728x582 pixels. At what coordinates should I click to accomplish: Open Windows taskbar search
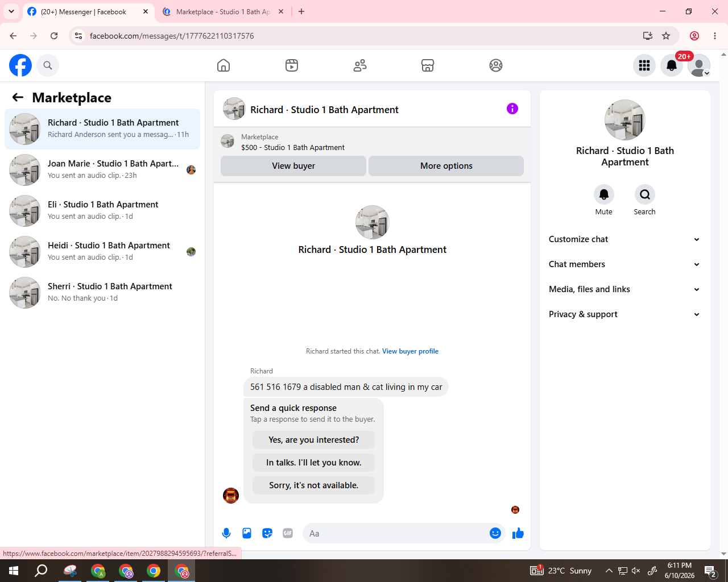(x=41, y=571)
